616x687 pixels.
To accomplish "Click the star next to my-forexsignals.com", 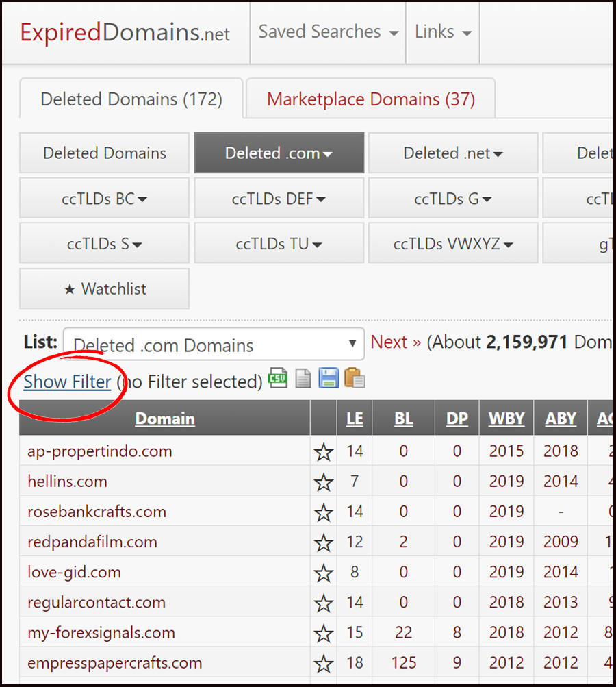I will click(x=324, y=633).
